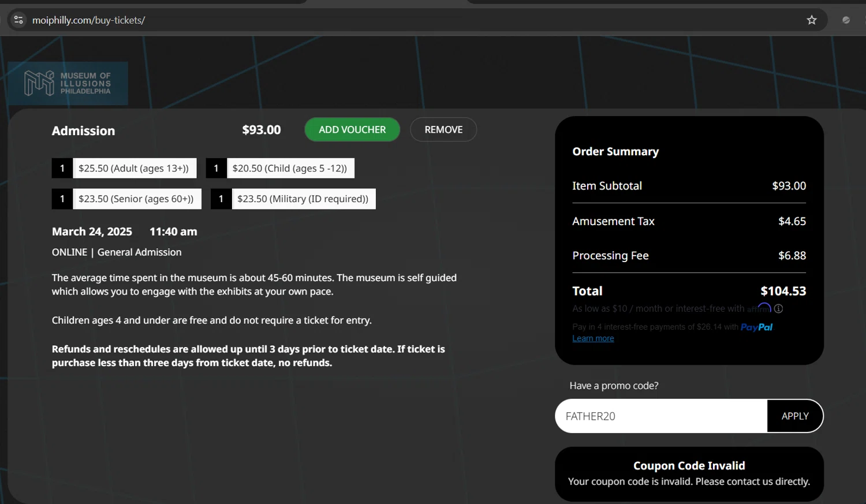The image size is (866, 504).
Task: Click the average time spent in museum paragraph
Action: tap(254, 285)
